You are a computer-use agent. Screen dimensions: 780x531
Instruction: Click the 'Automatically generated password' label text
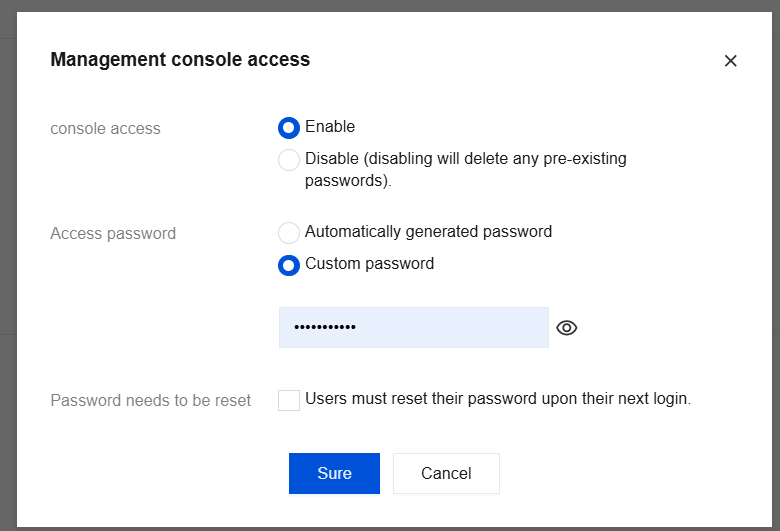coord(428,232)
